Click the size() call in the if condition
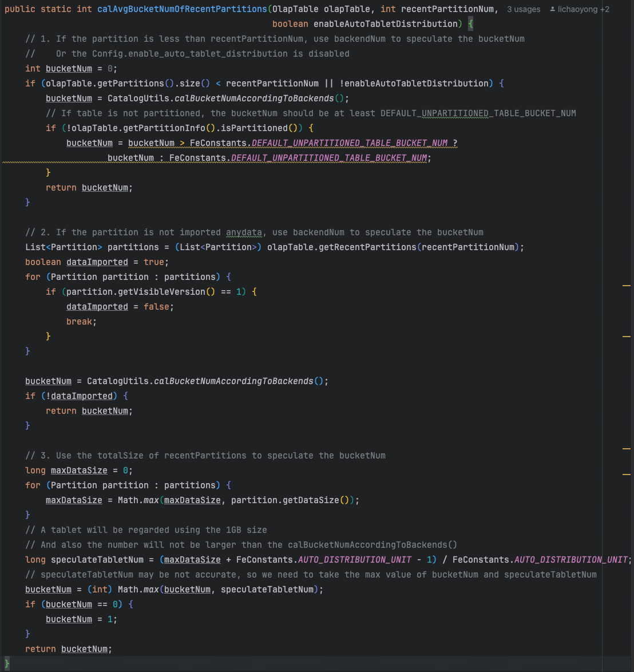This screenshot has width=634, height=672. pyautogui.click(x=195, y=84)
